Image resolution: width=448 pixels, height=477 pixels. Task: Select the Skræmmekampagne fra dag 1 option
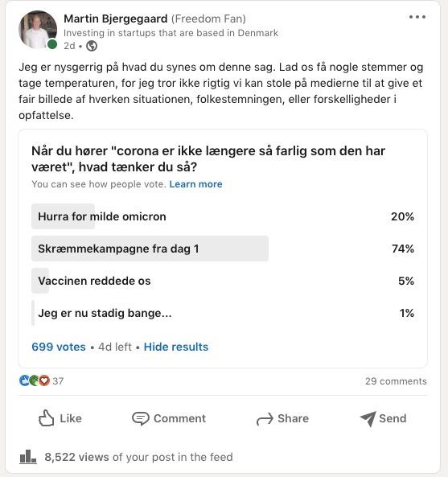click(x=223, y=249)
